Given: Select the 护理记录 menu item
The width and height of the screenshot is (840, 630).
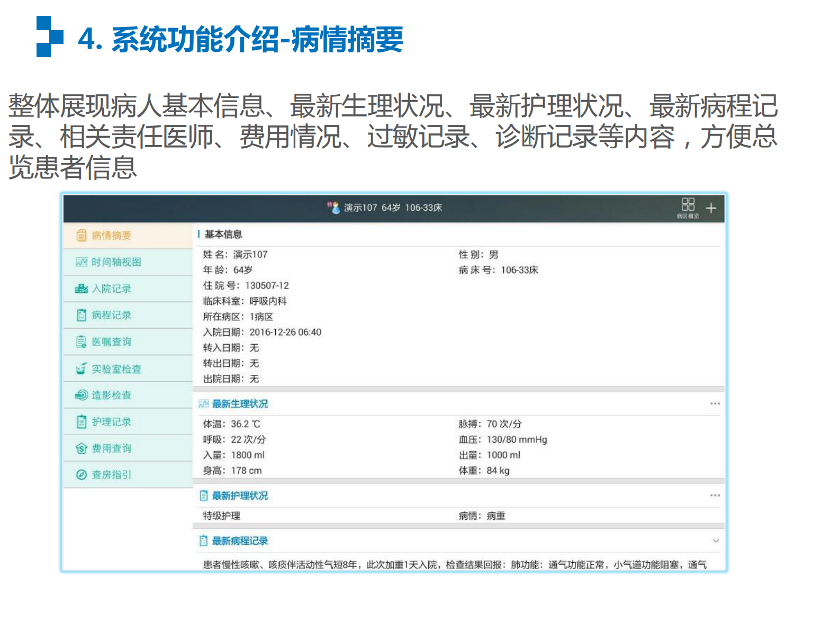Looking at the screenshot, I should (x=111, y=422).
